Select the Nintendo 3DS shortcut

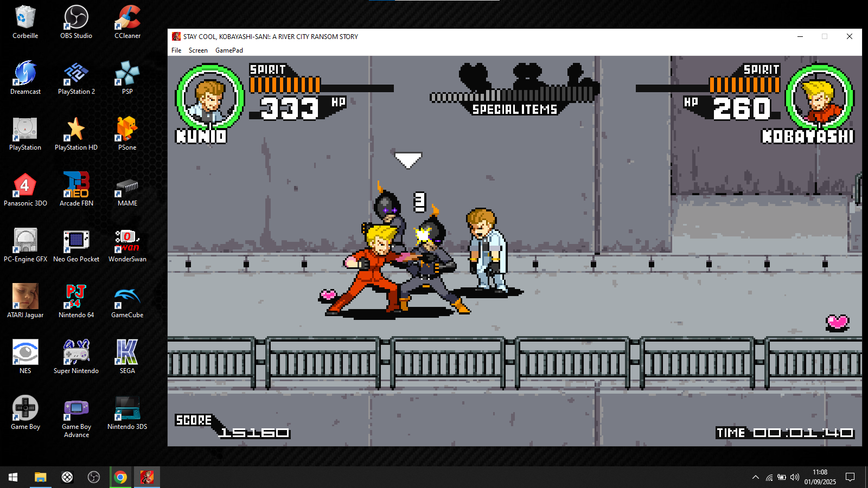(x=127, y=413)
